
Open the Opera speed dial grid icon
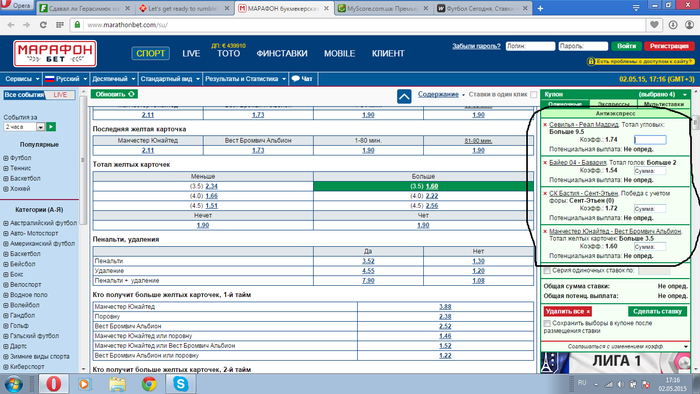click(x=59, y=25)
